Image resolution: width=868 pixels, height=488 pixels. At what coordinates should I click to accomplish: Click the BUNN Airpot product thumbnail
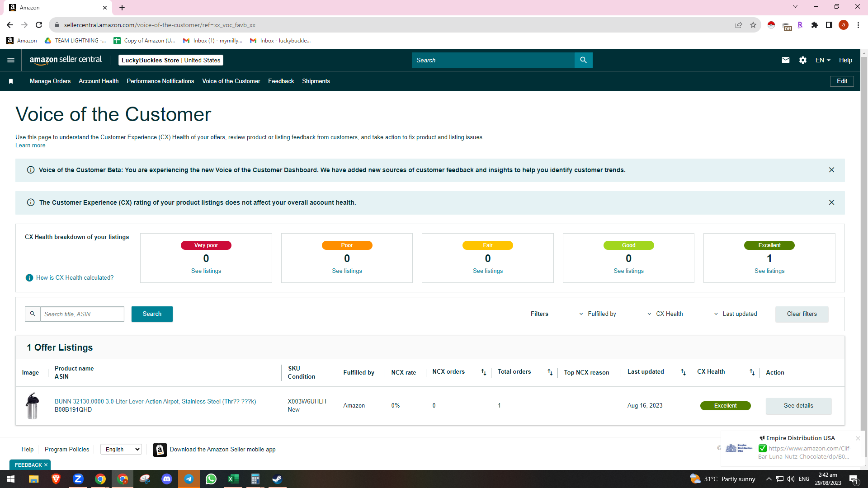coord(33,406)
